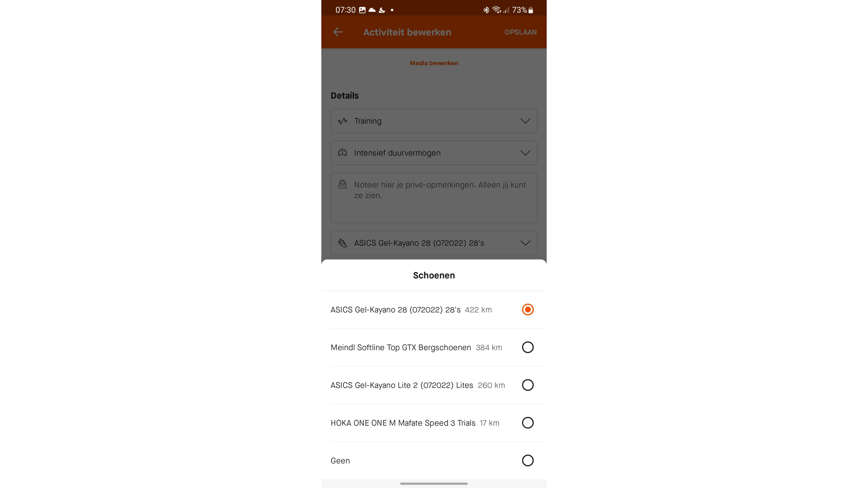Image resolution: width=868 pixels, height=488 pixels.
Task: Choose HOKA ONE ONE Mafate Speed 3
Action: tap(434, 423)
